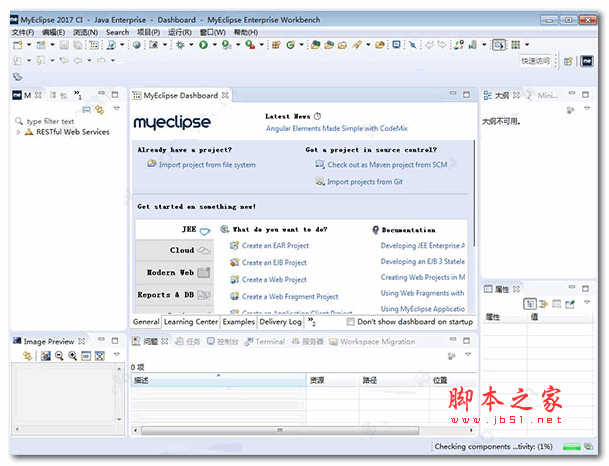This screenshot has height=466, width=609.
Task: Toggle show advanced properties icon in Properties
Action: (x=543, y=304)
